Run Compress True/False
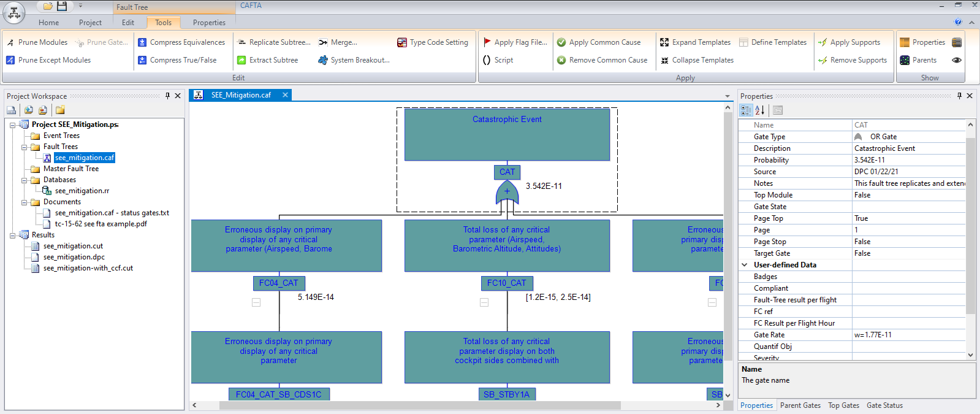The image size is (980, 414). tap(177, 60)
